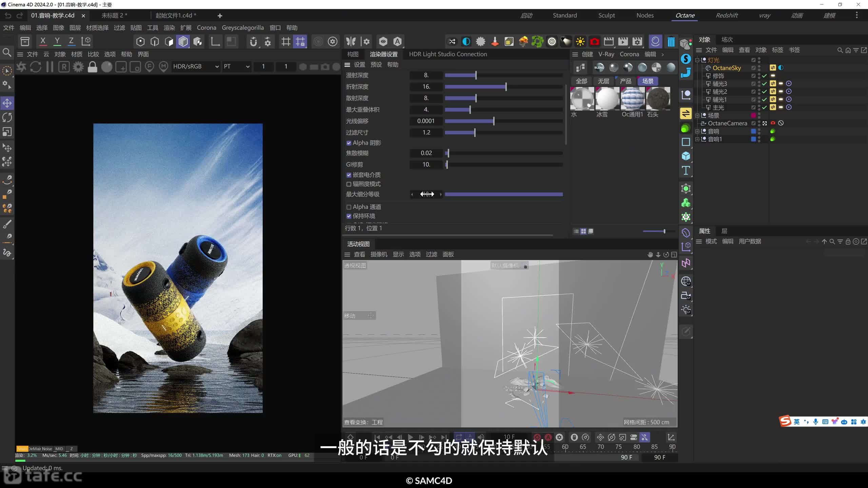
Task: Click right arrow of 最大细分等级 stepper
Action: tap(440, 194)
